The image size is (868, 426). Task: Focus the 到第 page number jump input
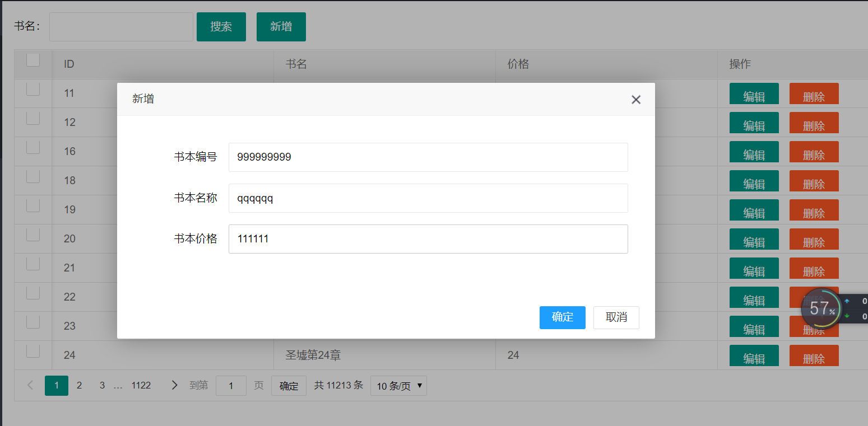[231, 386]
